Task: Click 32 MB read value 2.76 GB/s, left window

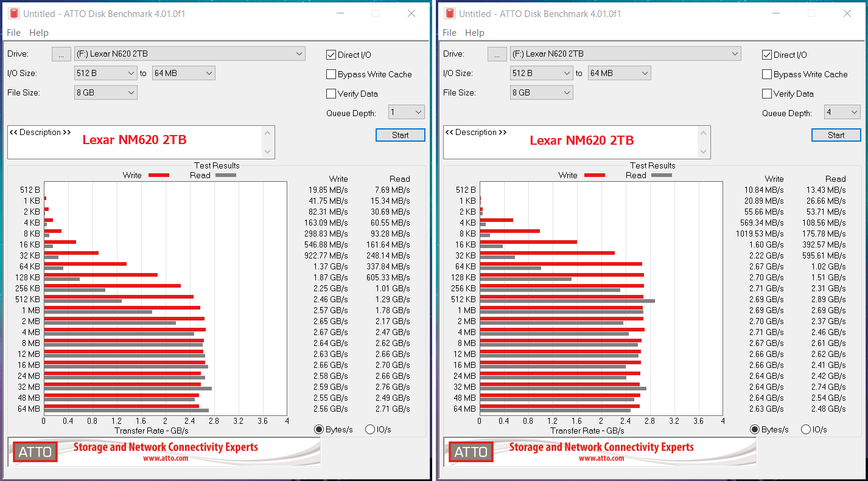Action: [392, 387]
